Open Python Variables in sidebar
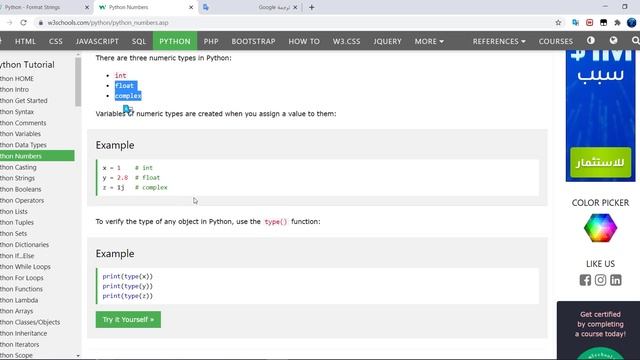640x360 pixels. (37, 134)
